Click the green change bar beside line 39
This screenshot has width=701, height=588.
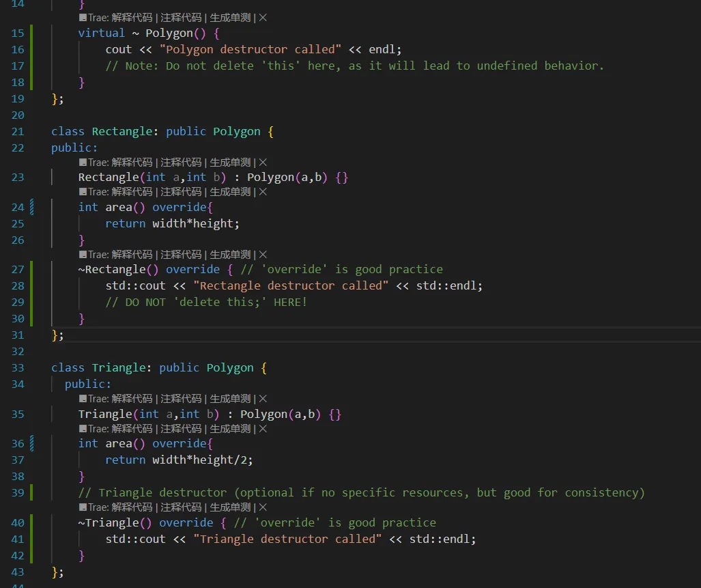click(x=31, y=492)
